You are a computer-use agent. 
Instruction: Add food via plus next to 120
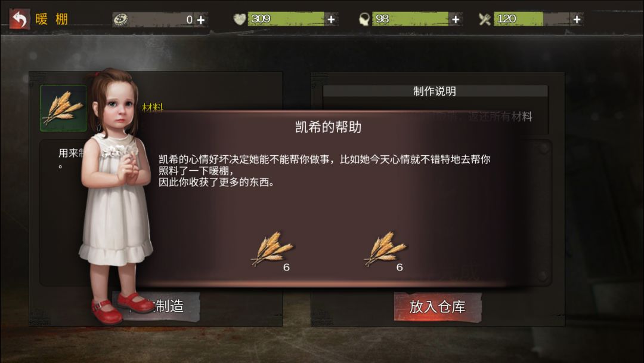coord(577,19)
